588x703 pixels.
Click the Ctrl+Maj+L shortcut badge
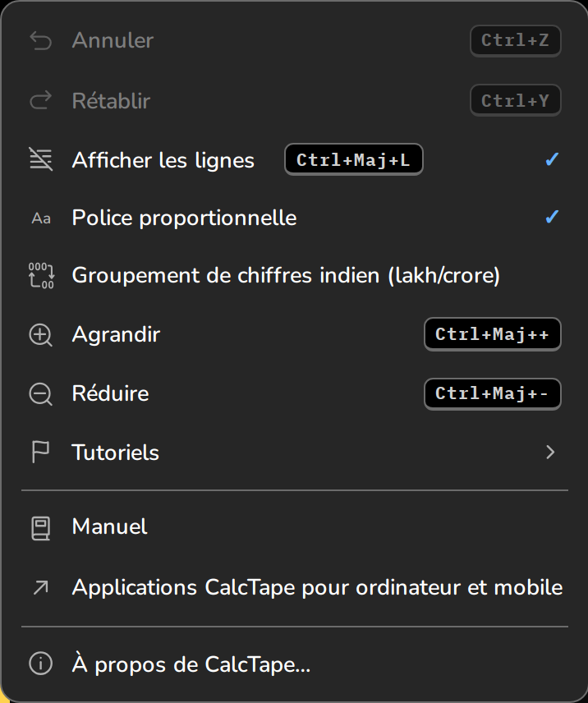pyautogui.click(x=354, y=159)
